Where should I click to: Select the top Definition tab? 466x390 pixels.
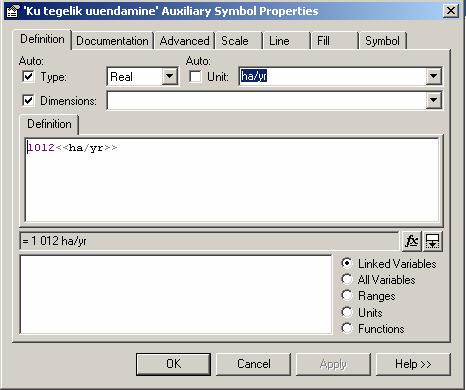pos(42,39)
